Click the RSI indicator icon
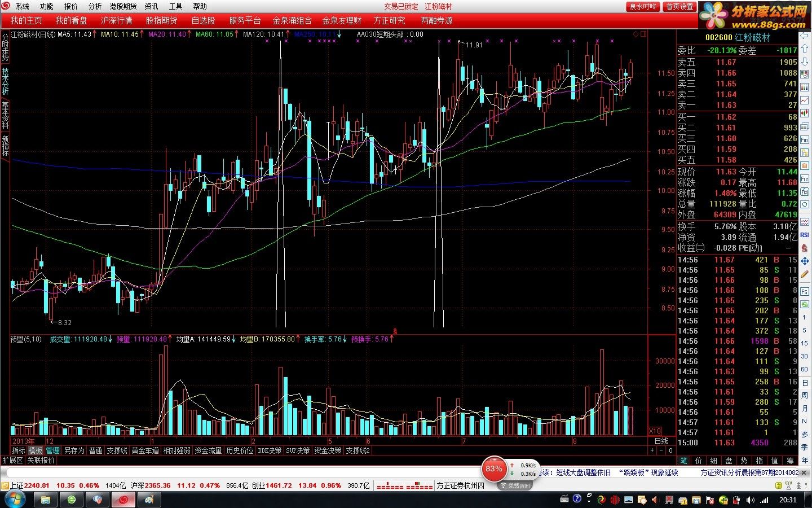 click(805, 234)
